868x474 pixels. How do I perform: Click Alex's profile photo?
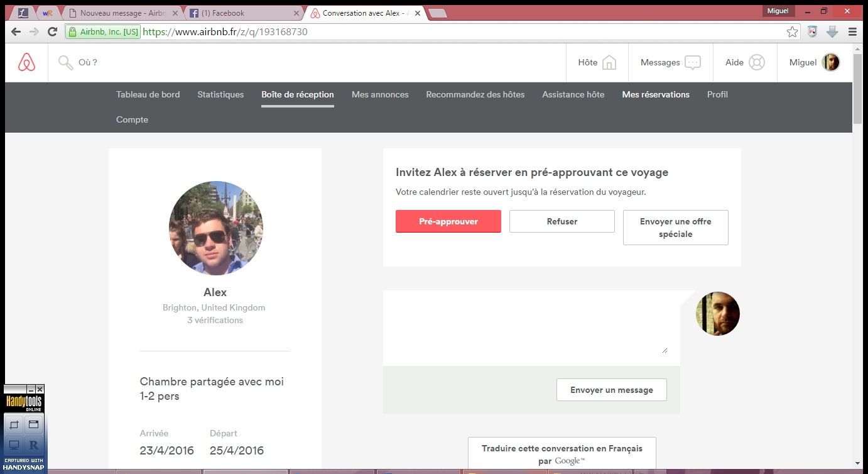215,228
